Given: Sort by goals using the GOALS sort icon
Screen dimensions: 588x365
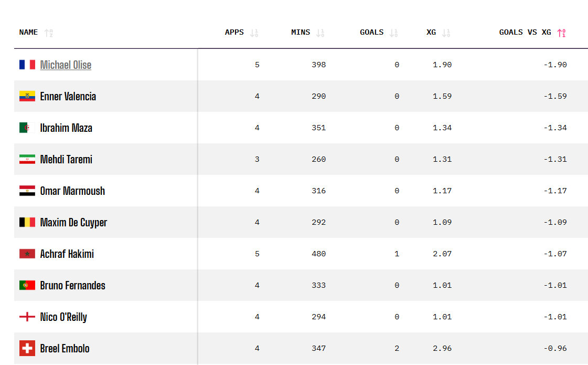Looking at the screenshot, I should (393, 33).
